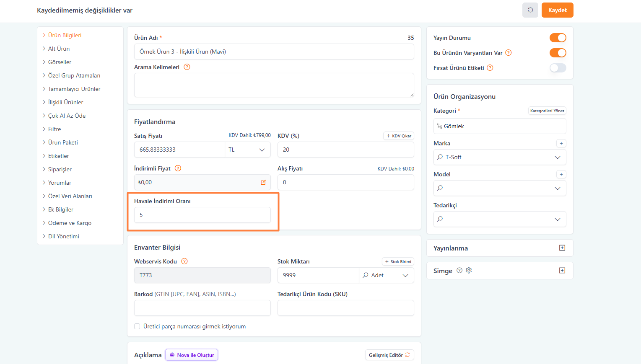Click the Kaydet button
Viewport: 641px width, 364px height.
point(557,10)
